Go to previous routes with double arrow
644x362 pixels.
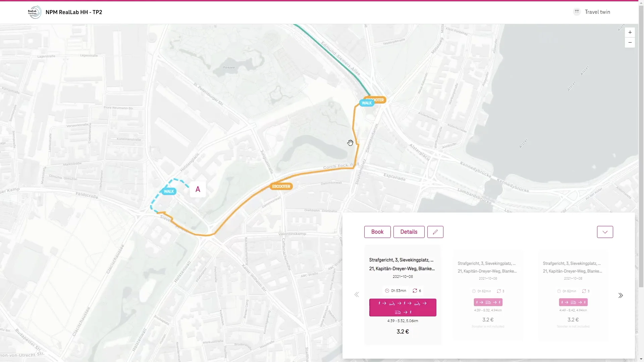357,295
